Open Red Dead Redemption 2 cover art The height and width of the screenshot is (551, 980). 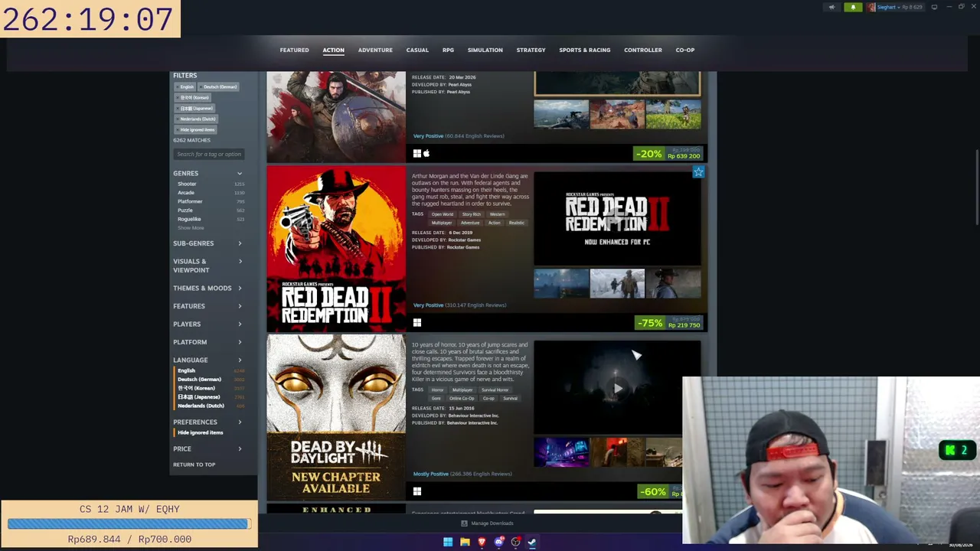point(336,249)
